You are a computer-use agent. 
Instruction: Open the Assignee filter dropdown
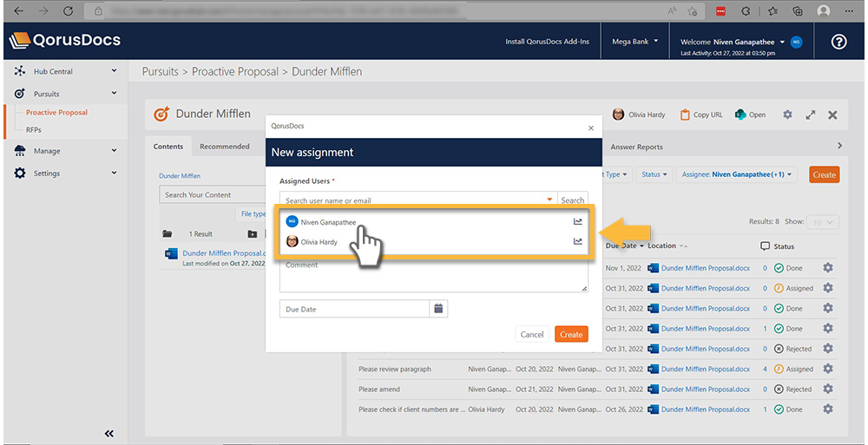click(x=737, y=174)
